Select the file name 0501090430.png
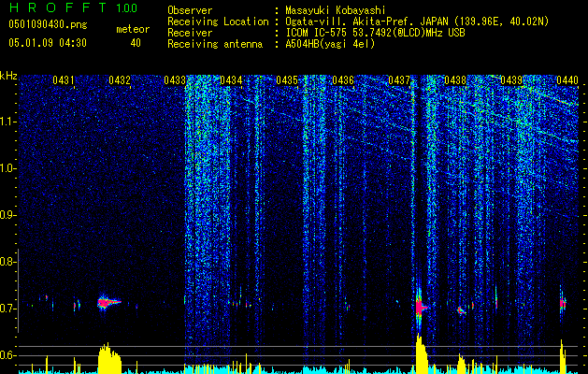 tap(48, 25)
